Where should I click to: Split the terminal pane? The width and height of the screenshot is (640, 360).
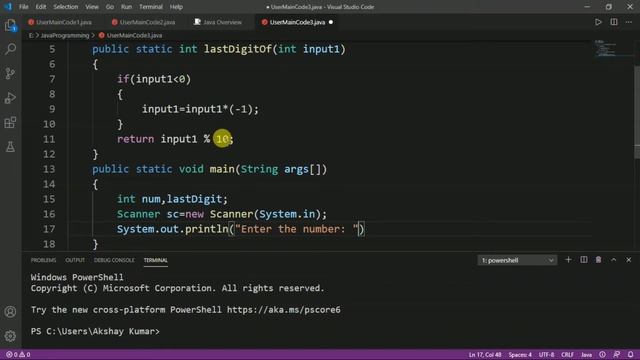584,260
